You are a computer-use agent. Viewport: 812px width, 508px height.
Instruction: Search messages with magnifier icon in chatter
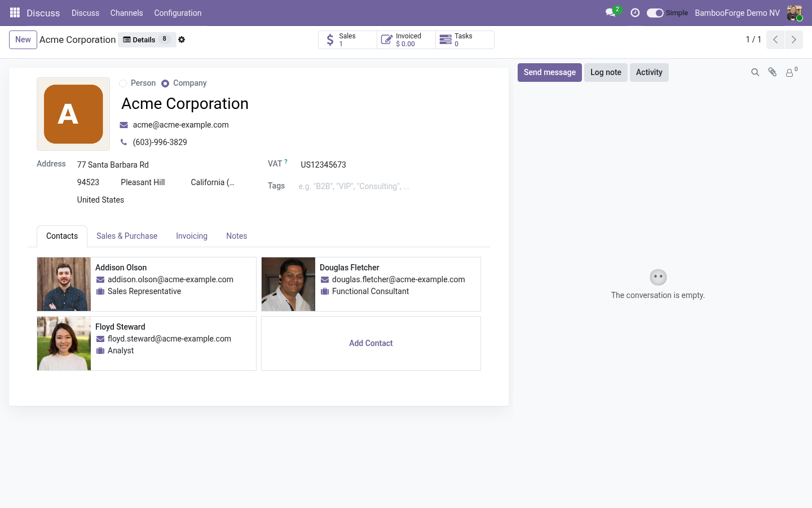click(x=755, y=72)
